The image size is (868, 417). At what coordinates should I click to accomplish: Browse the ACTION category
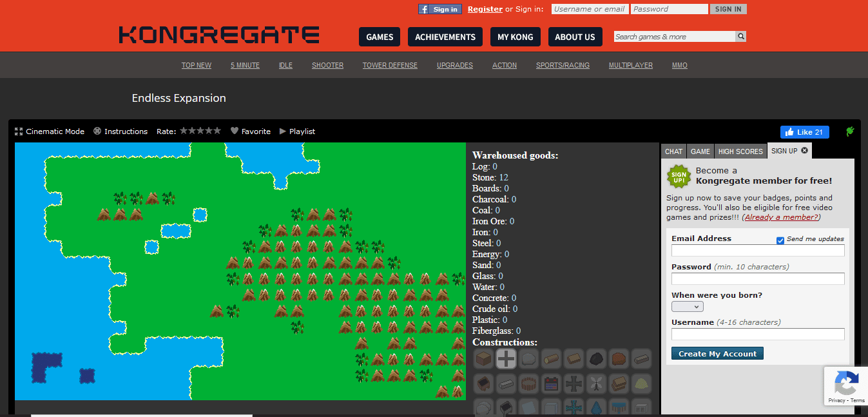point(505,65)
